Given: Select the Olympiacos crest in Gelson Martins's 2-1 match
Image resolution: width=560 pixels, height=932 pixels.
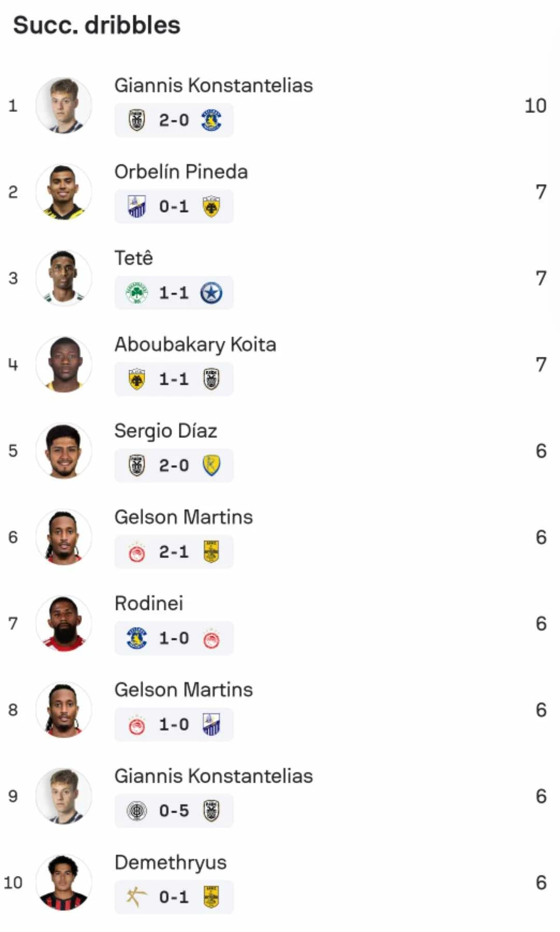Looking at the screenshot, I should click(137, 551).
